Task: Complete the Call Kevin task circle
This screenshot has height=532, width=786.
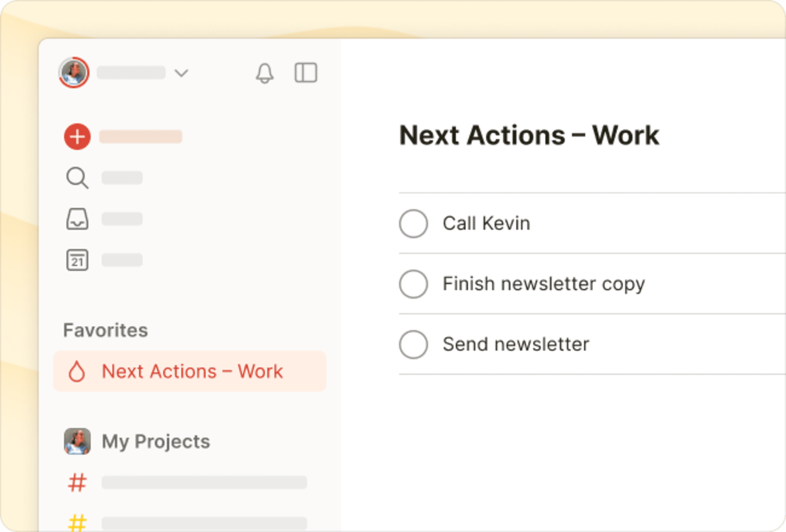Action: [x=413, y=223]
